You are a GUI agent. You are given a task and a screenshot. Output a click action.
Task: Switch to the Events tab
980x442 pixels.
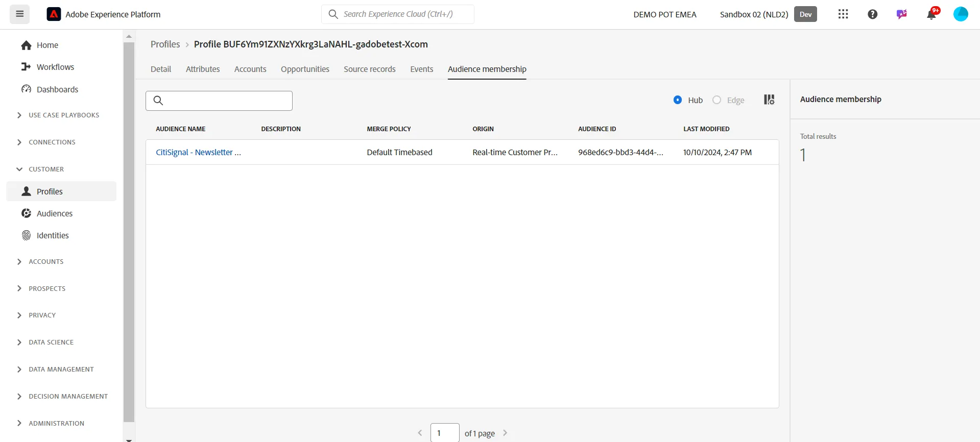point(422,69)
